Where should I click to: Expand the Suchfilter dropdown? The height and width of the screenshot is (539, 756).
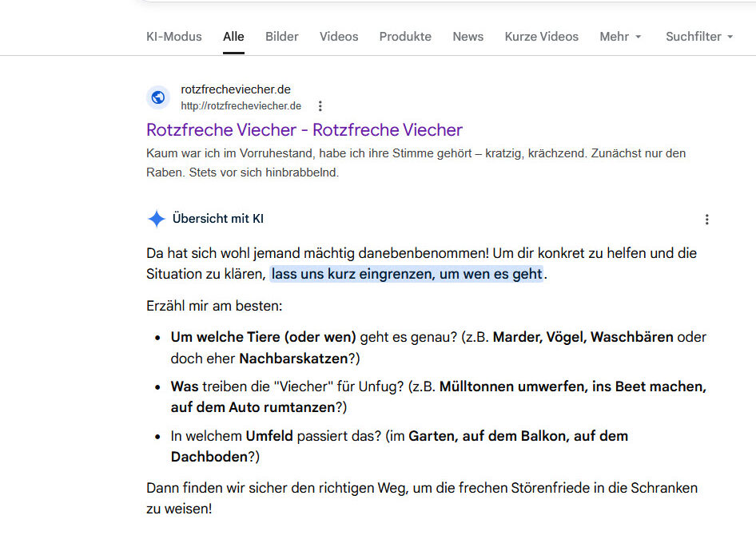pos(699,37)
